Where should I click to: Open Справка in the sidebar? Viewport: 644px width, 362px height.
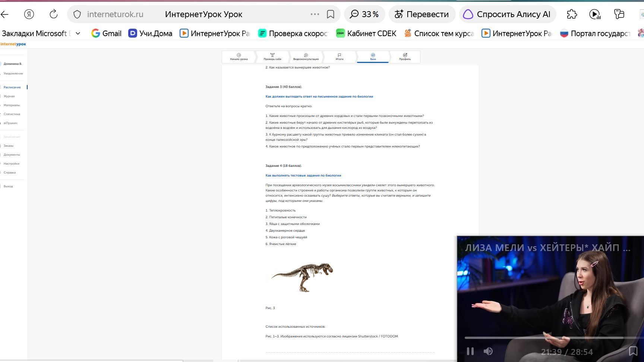(10, 172)
